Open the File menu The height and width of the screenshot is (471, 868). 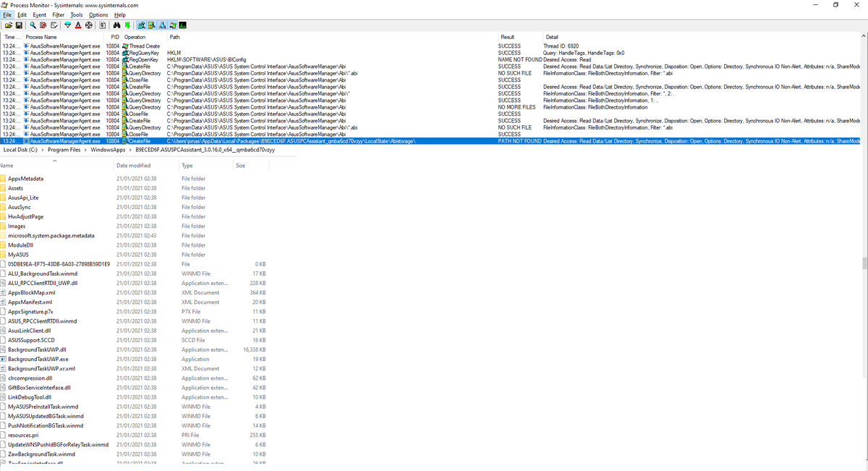click(7, 14)
